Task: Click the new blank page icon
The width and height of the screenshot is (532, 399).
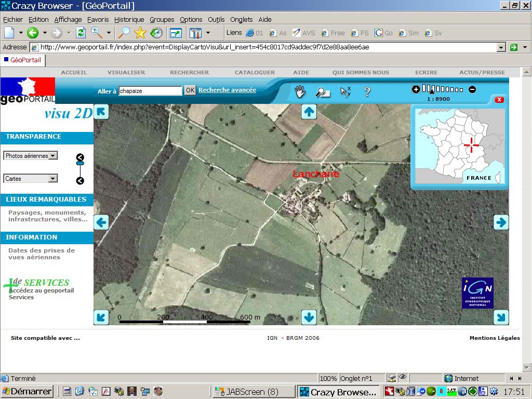Action: [x=9, y=33]
